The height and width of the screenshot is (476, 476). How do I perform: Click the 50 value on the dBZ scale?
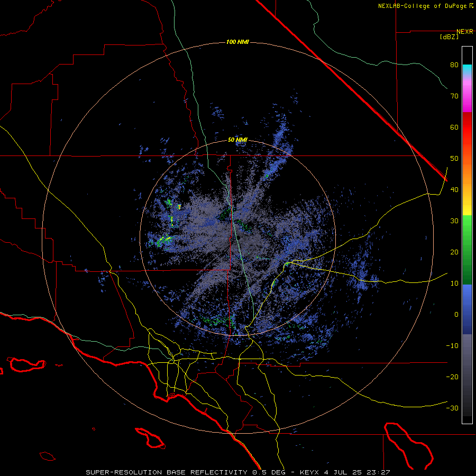(x=454, y=159)
